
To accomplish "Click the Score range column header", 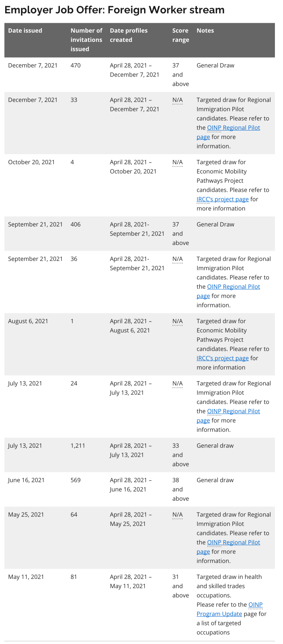I will click(180, 35).
